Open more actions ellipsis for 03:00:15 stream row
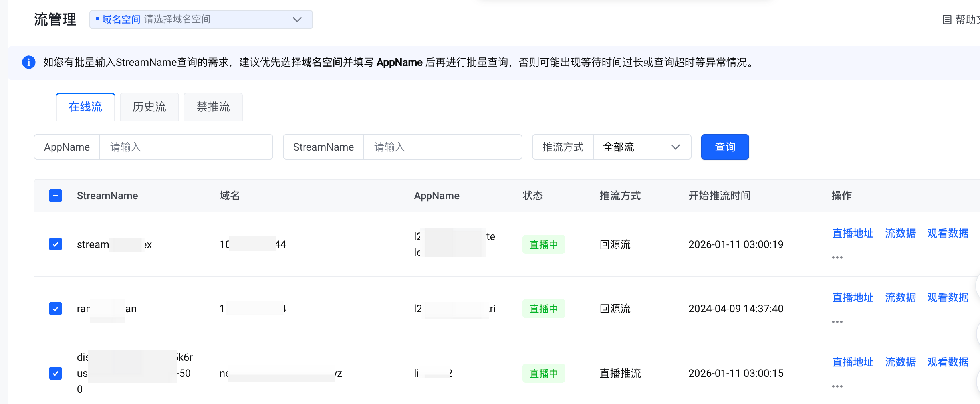The height and width of the screenshot is (404, 980). (837, 386)
